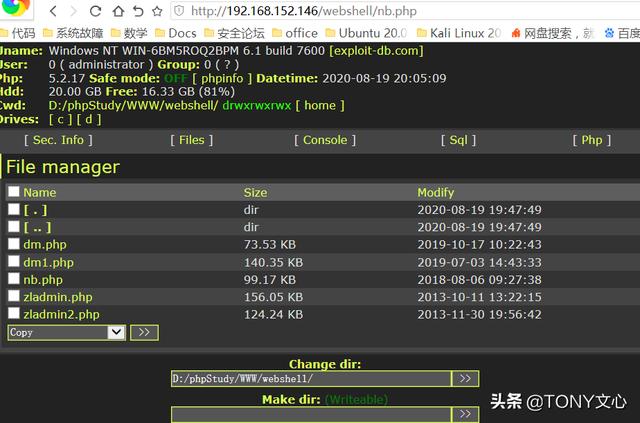Open the browser home page icon
This screenshot has width=640, height=423.
coord(118,11)
